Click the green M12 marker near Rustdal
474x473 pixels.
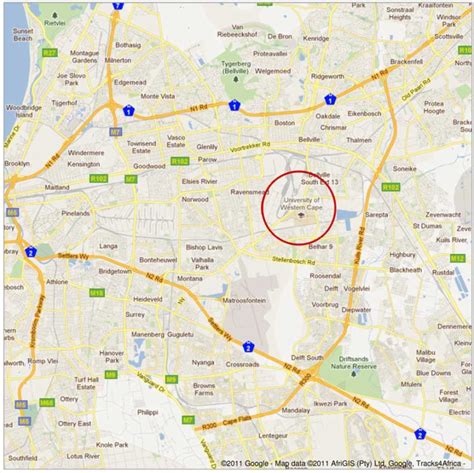pos(457,258)
